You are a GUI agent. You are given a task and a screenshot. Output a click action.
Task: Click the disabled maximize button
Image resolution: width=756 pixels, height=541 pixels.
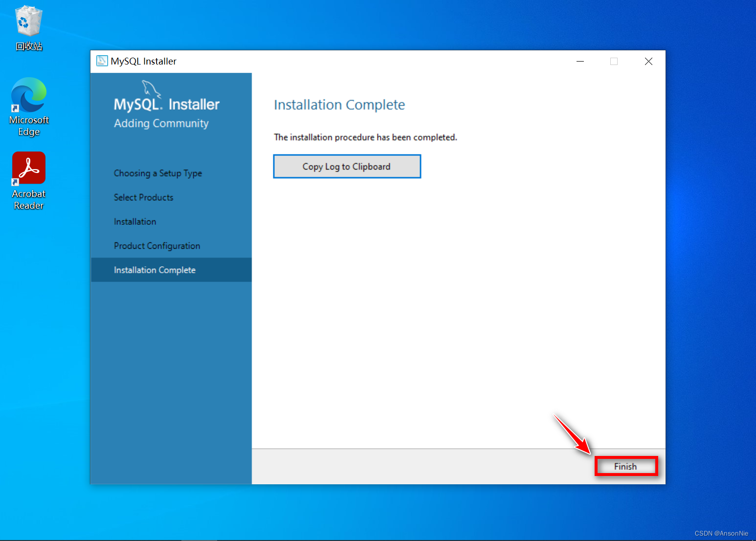[614, 61]
